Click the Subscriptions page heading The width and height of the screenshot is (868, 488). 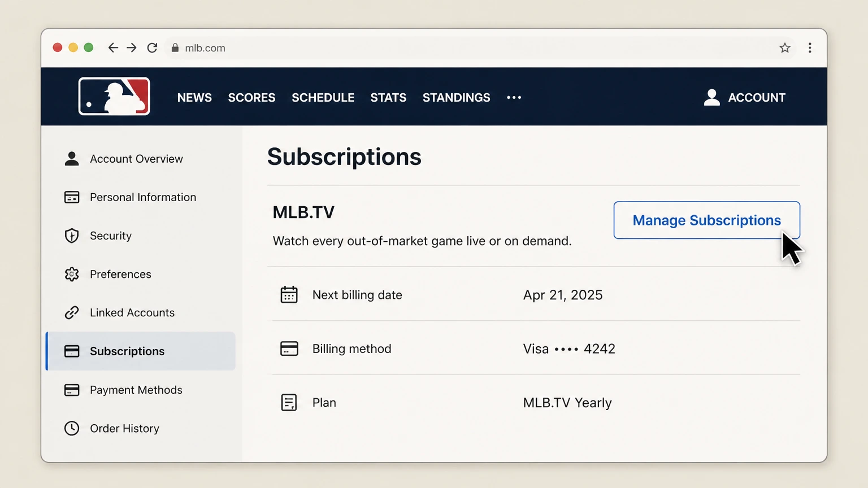[x=344, y=157]
